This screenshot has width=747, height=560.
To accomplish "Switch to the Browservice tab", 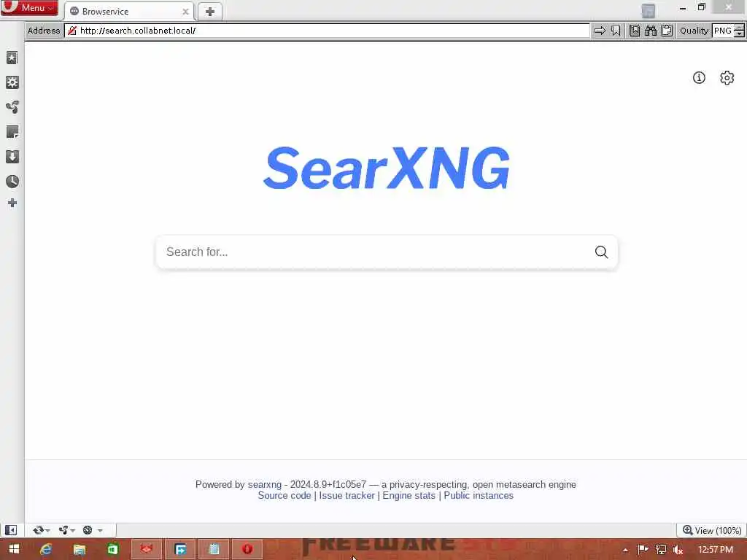I will 128,12.
